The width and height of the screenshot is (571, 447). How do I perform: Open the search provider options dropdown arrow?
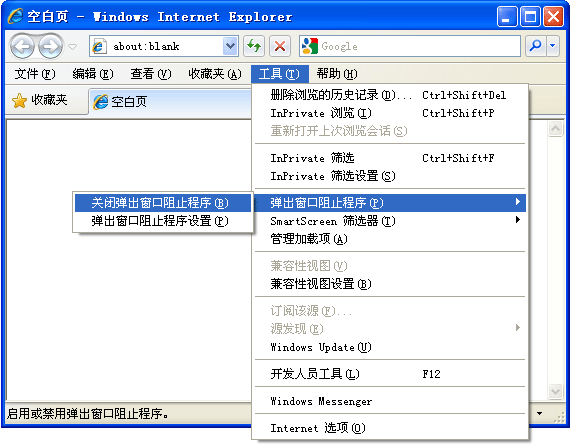coord(553,46)
